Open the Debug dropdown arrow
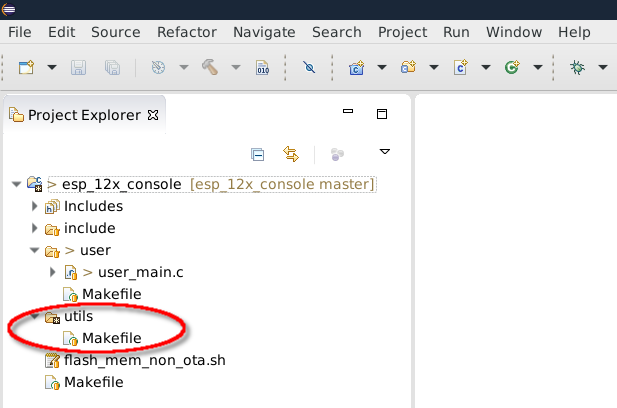 tap(603, 67)
